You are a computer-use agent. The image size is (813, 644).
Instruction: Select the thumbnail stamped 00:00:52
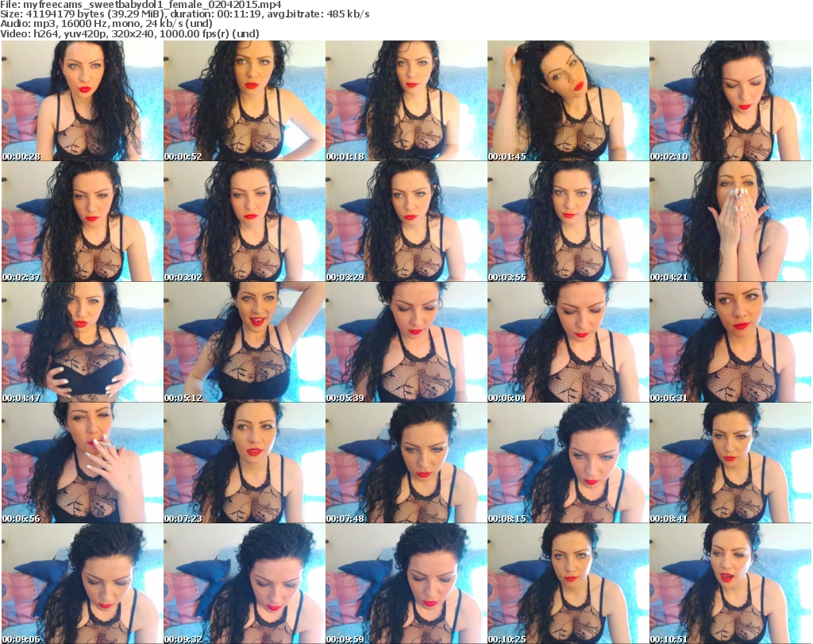click(245, 101)
